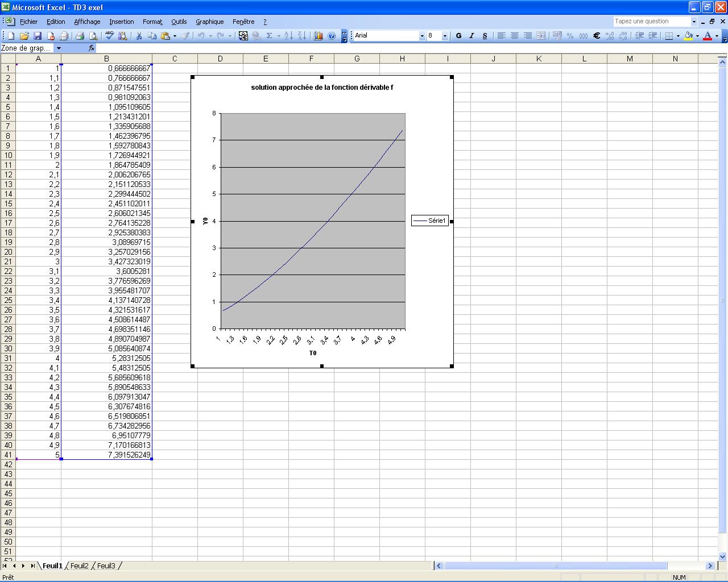Run the spelling check (ABC icon)
This screenshot has height=582, width=728.
point(110,36)
